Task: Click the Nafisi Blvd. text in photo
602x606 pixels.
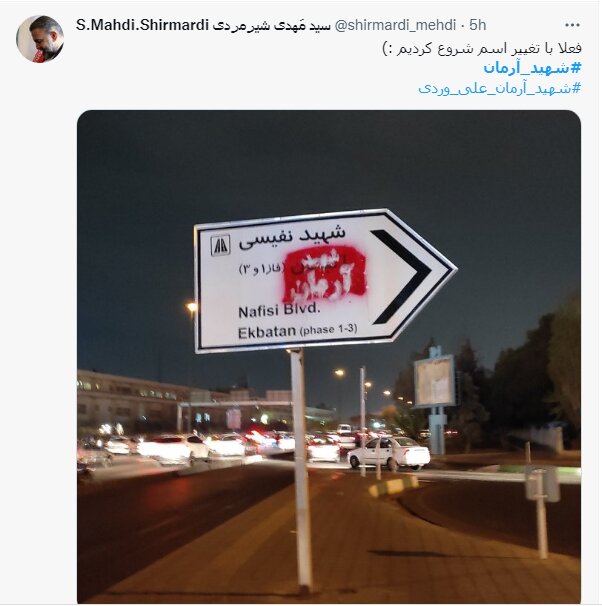Action: pos(279,311)
